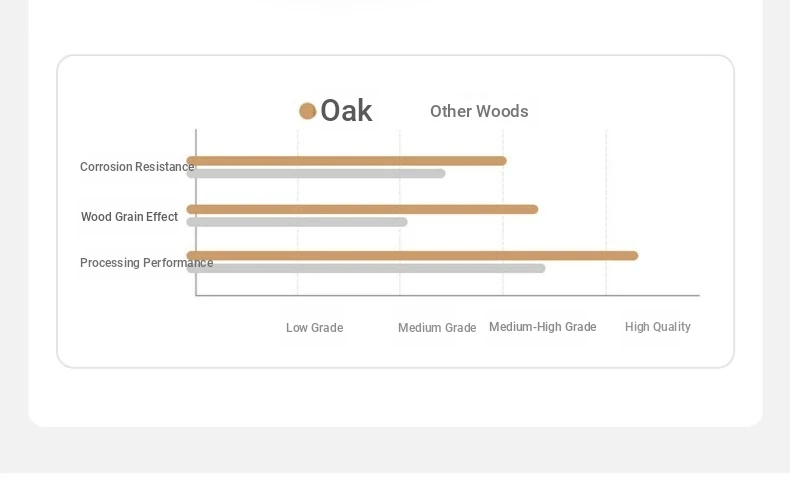Viewport: 790px width, 493px height.
Task: Select the Oak Processing Performance bar
Action: click(x=412, y=255)
